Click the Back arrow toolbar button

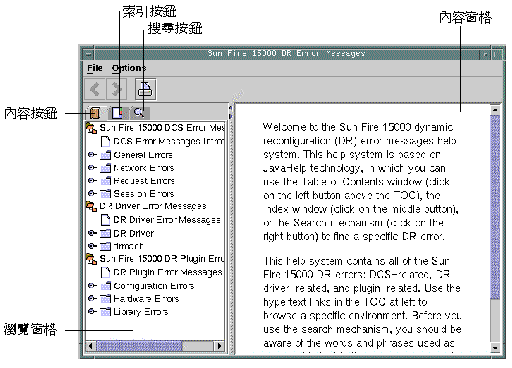[x=95, y=89]
